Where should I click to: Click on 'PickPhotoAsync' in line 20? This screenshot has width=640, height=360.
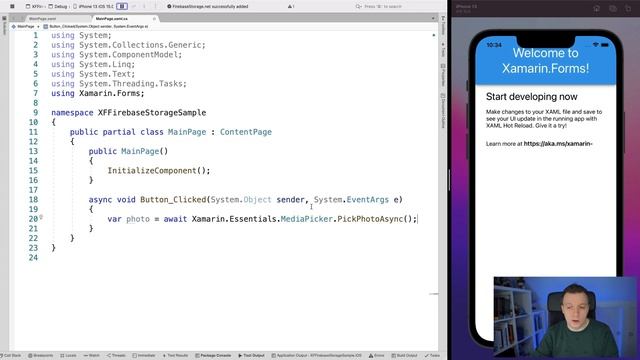tap(370, 219)
